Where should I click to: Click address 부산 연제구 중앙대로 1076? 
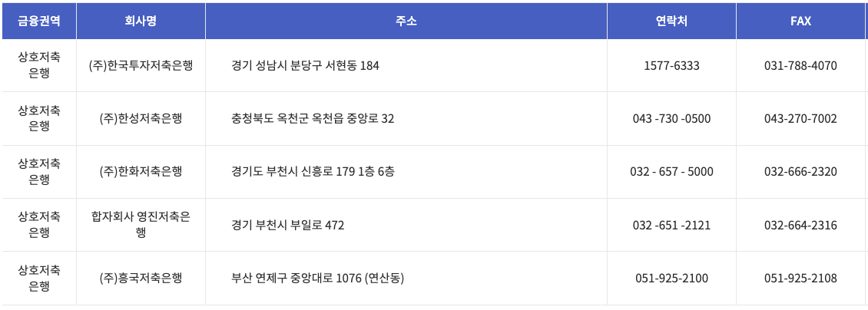click(x=297, y=278)
